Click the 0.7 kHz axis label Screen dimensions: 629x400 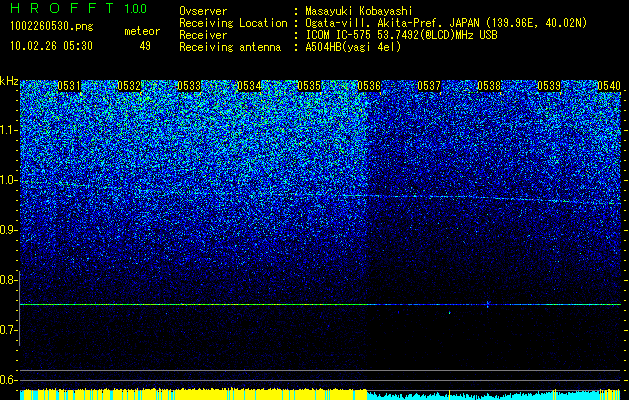(x=7, y=330)
